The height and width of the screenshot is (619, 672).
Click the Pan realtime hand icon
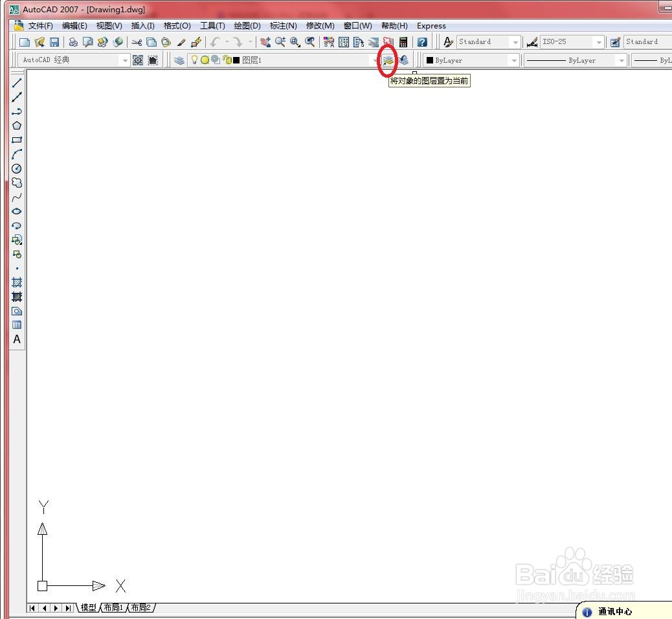(x=265, y=42)
